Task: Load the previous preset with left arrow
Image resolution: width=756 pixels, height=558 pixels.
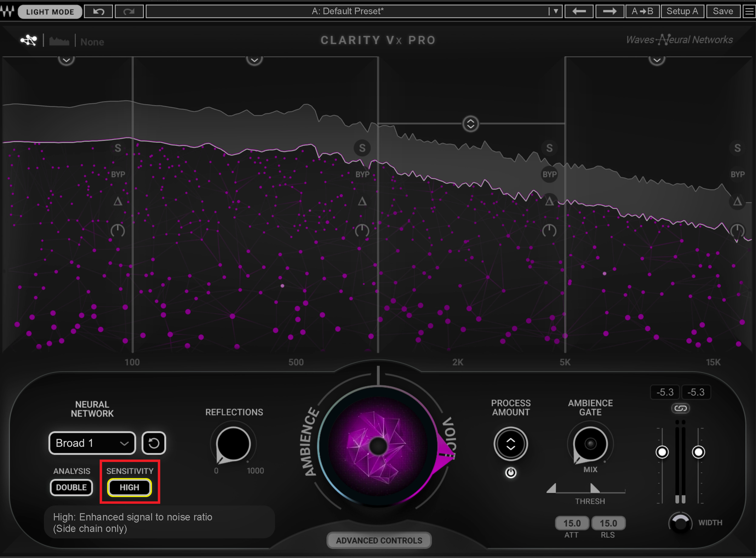Action: click(x=579, y=12)
